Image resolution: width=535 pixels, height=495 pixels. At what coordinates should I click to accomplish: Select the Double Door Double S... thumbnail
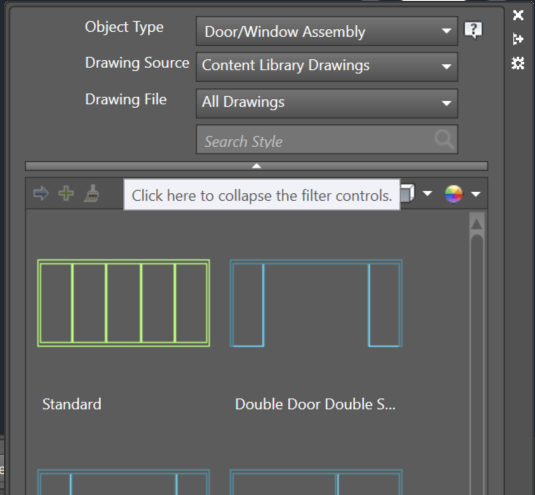[x=316, y=303]
